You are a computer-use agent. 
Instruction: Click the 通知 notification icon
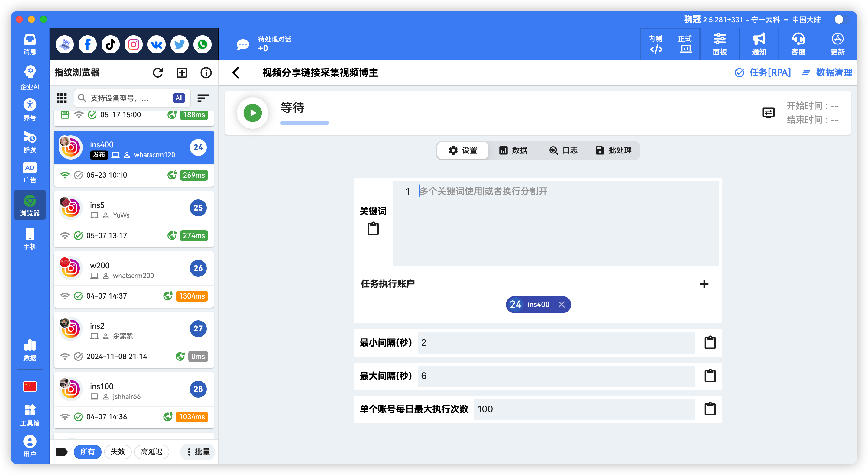(x=759, y=44)
